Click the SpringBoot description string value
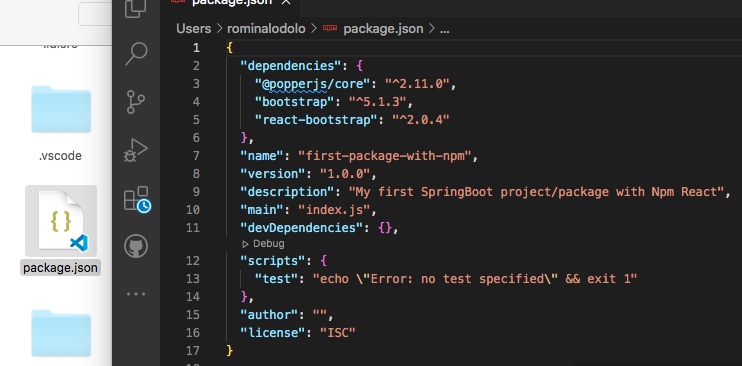 (x=537, y=192)
